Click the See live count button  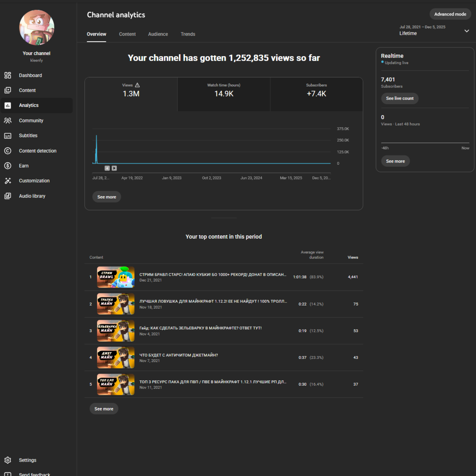click(x=399, y=98)
